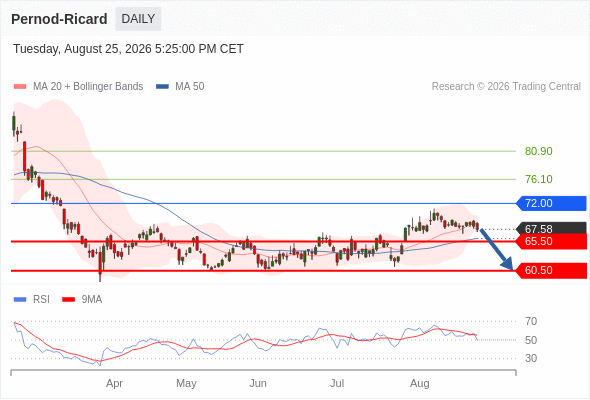Click the blue MA 50 legend swatch
This screenshot has width=590, height=400.
pyautogui.click(x=162, y=87)
